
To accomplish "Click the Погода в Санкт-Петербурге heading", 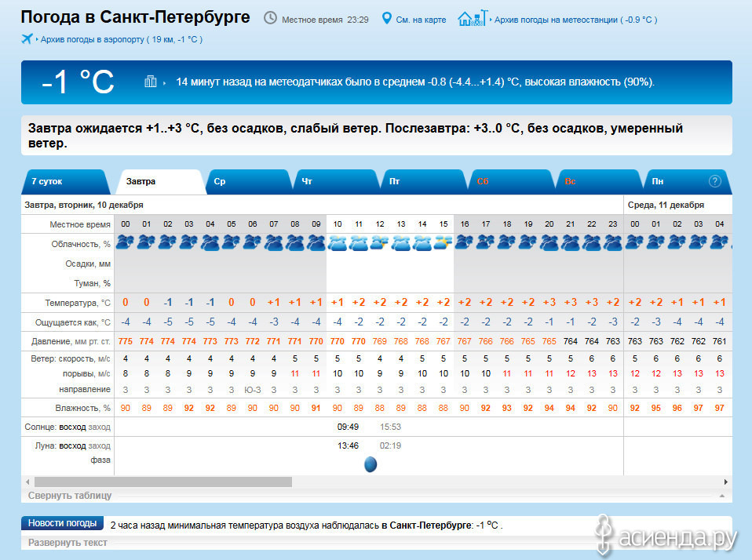I will coord(135,17).
